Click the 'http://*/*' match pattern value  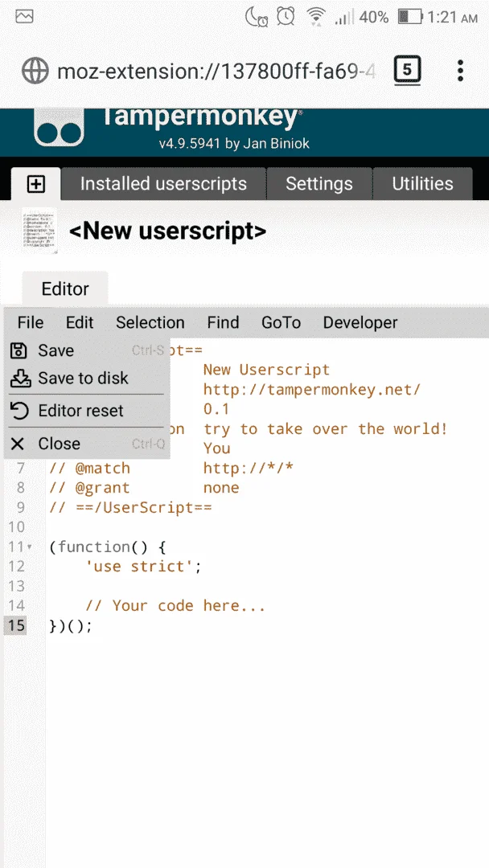248,469
